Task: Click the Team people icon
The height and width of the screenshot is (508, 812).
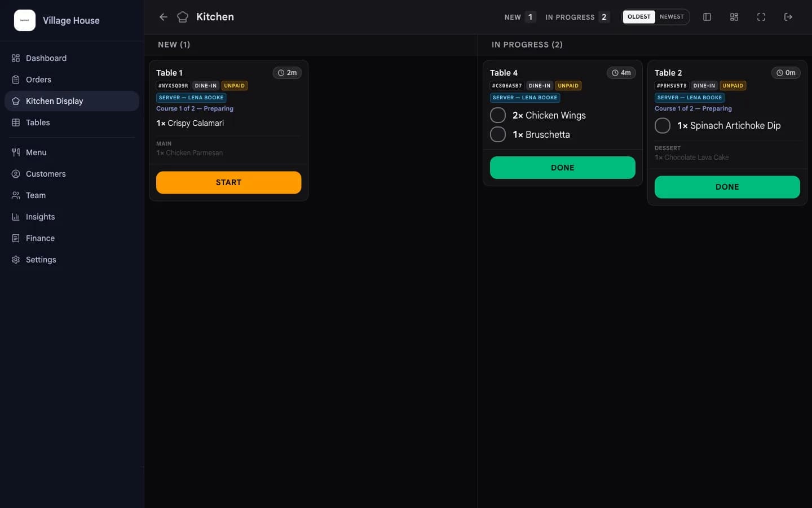Action: 16,195
